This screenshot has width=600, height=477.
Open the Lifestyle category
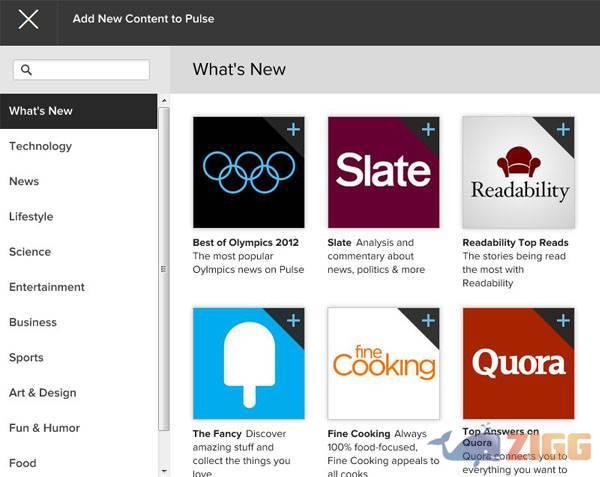tap(78, 217)
